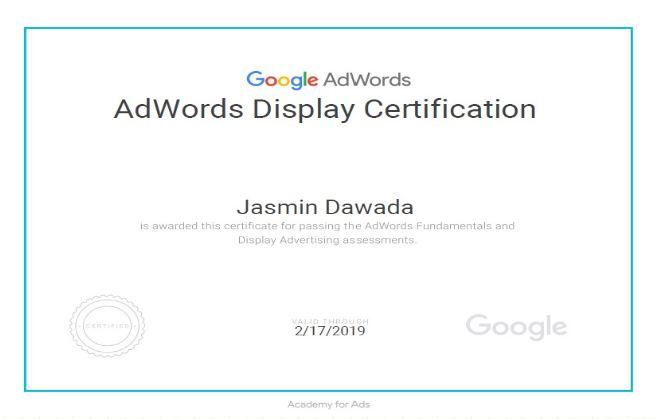Click the AdWords Display Certification title
Viewport: 657px width, 419px height.
coord(325,109)
